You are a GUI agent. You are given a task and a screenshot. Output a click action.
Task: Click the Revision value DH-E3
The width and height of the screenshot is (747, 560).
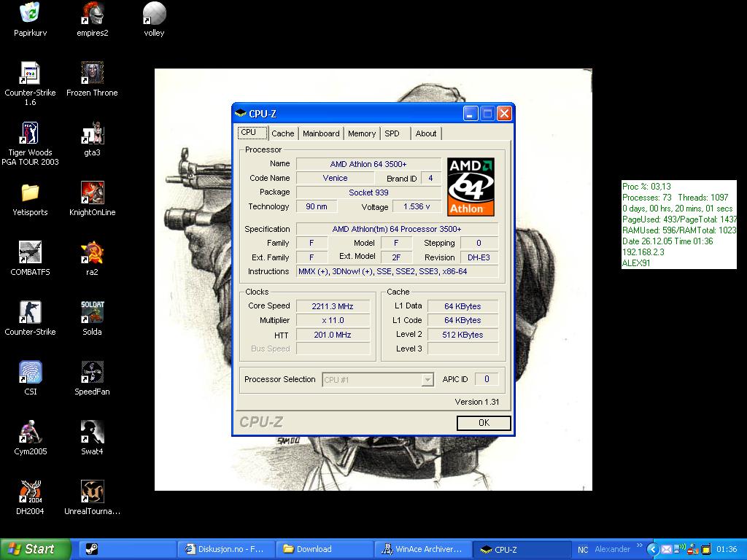pos(479,257)
